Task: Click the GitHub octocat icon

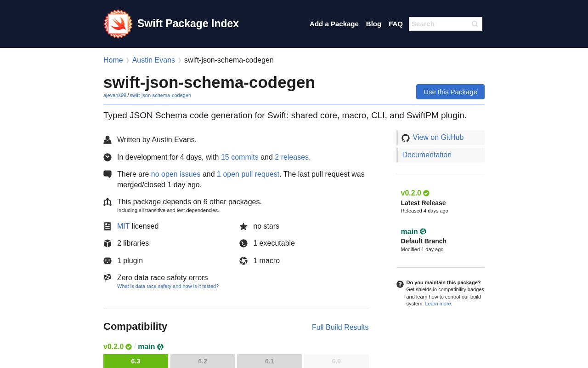Action: point(406,138)
